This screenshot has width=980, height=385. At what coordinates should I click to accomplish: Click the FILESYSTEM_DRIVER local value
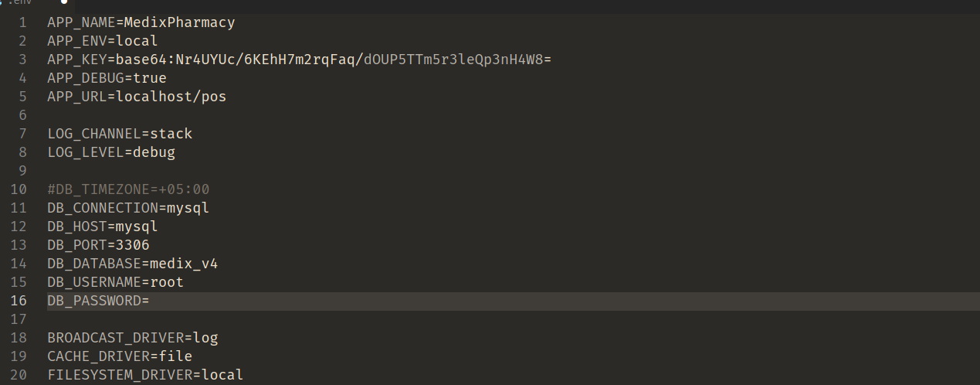(x=222, y=375)
